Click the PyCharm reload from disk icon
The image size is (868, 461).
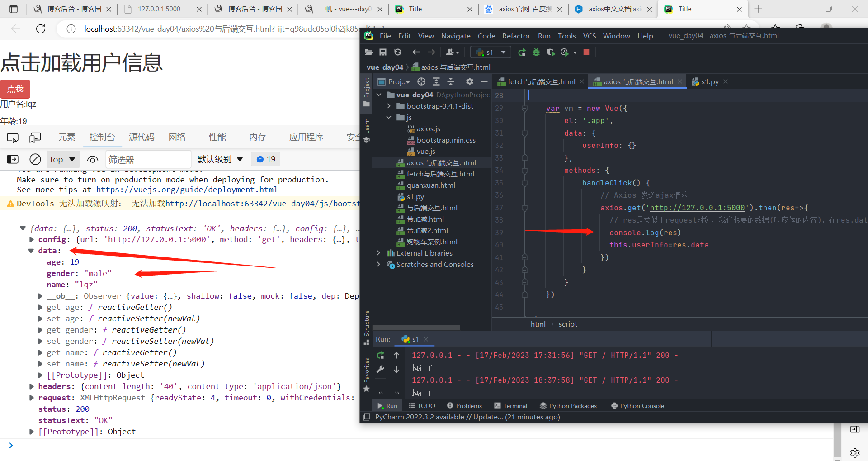click(x=398, y=52)
